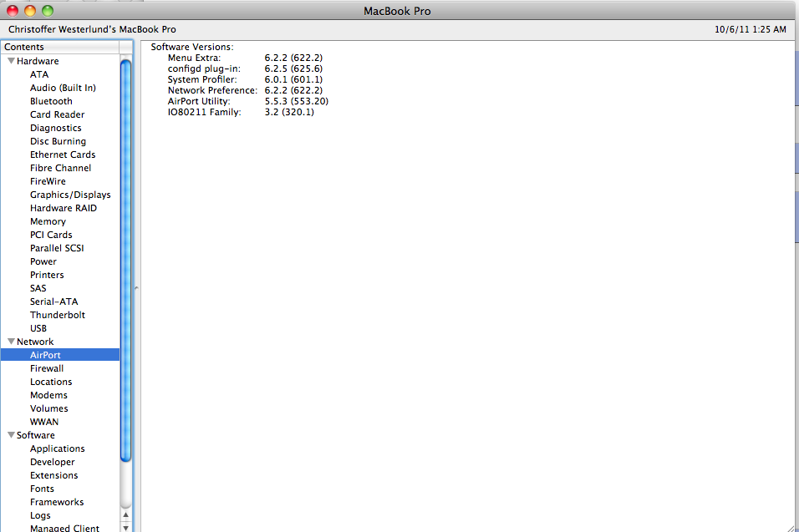799x532 pixels.
Task: Collapse the Network section triangle
Action: point(11,342)
